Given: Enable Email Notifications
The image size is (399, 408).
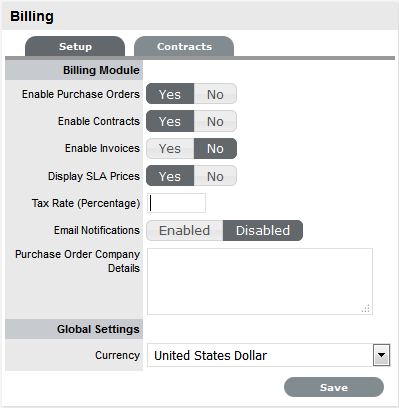Looking at the screenshot, I should pyautogui.click(x=185, y=230).
